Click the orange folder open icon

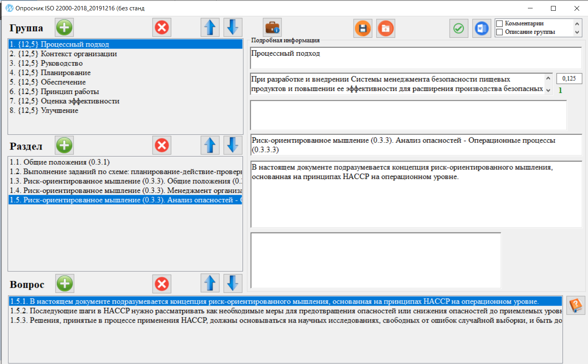coord(385,29)
